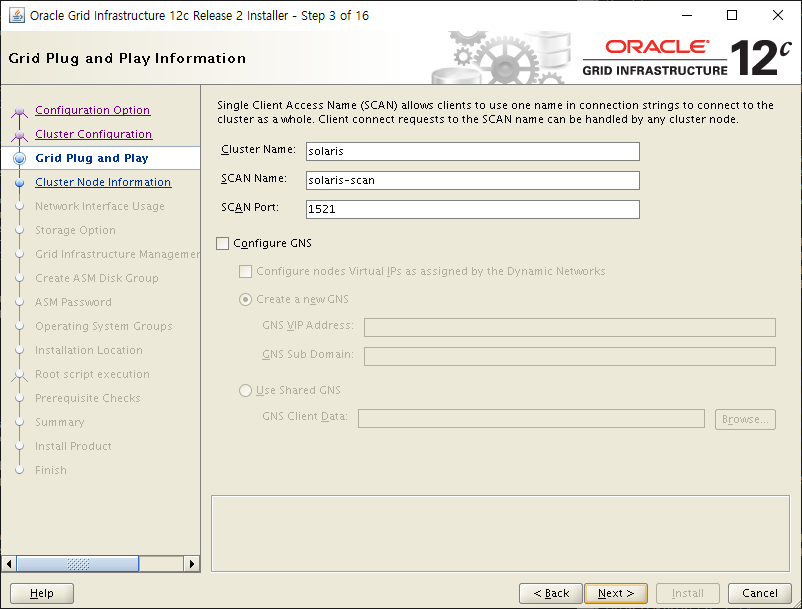The image size is (802, 609).
Task: Select Create a new GNS radio
Action: coord(246,300)
